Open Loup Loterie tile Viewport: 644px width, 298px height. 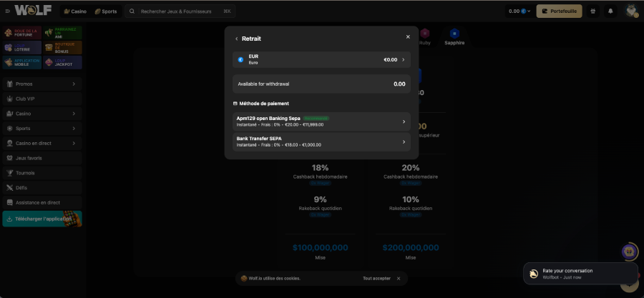(22, 48)
